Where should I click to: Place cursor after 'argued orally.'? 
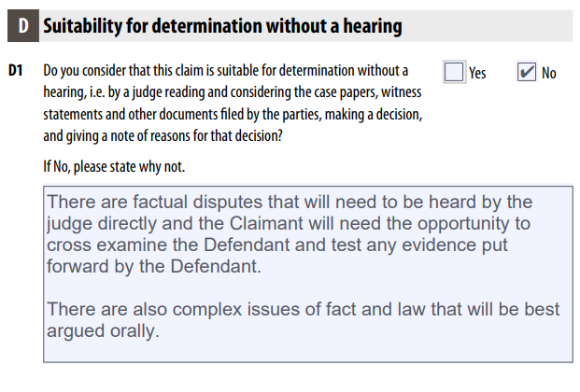click(x=160, y=331)
